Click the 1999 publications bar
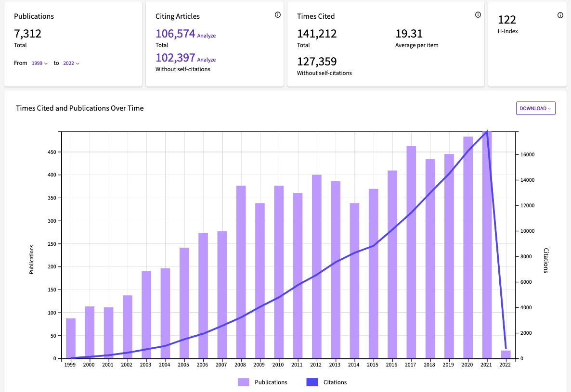The height and width of the screenshot is (392, 571). coord(71,338)
